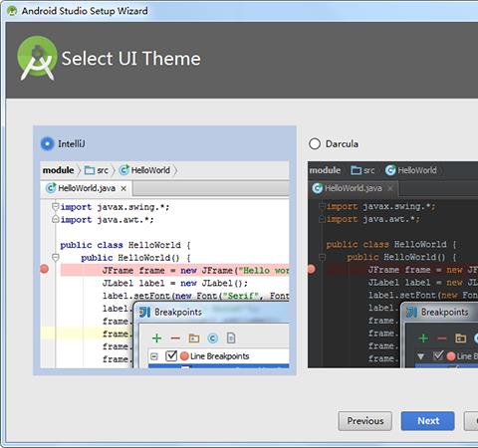Click HelloWorld class breadcrumb in Darcula preview
The height and width of the screenshot is (448, 478).
tap(411, 170)
